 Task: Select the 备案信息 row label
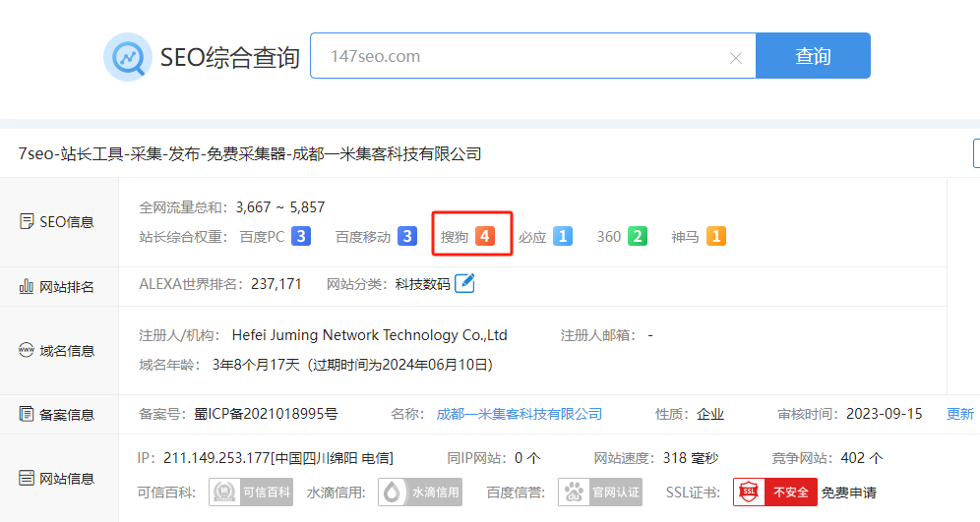pos(67,415)
